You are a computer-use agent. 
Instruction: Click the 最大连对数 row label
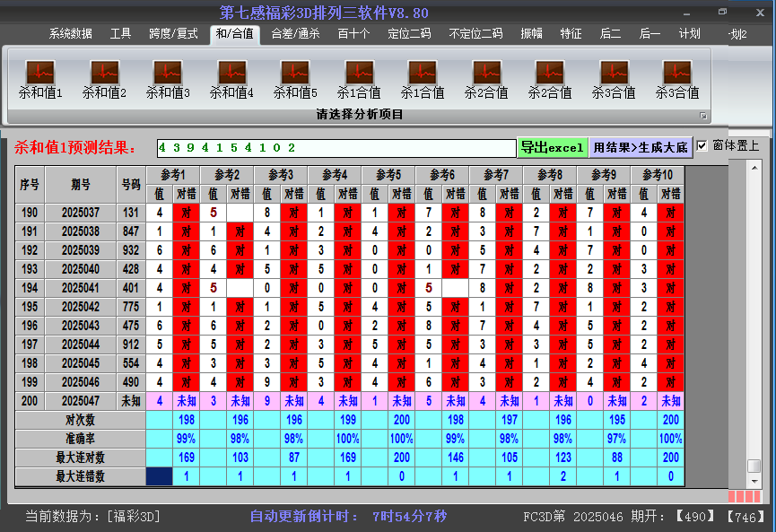80,458
